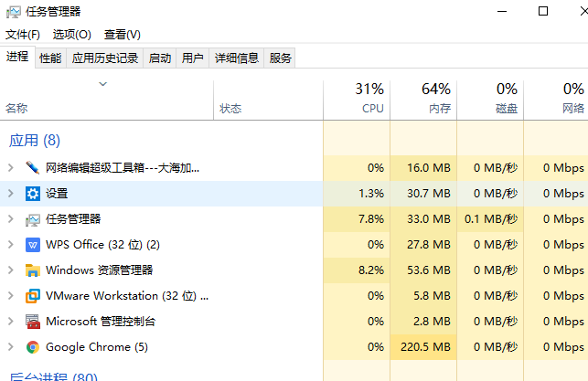Viewport: 588px width, 381px height.
Task: Select the 任务管理器 process name
Action: [73, 218]
